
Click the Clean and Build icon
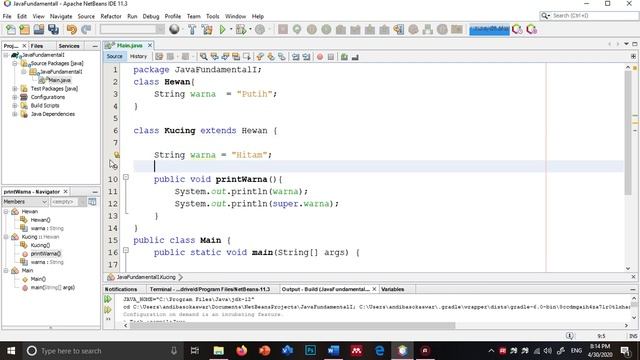click(207, 29)
